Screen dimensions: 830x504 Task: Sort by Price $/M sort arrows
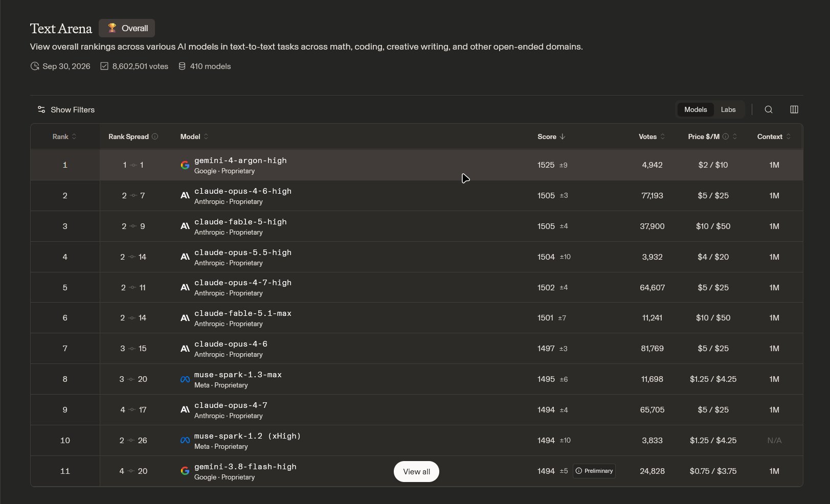(735, 136)
